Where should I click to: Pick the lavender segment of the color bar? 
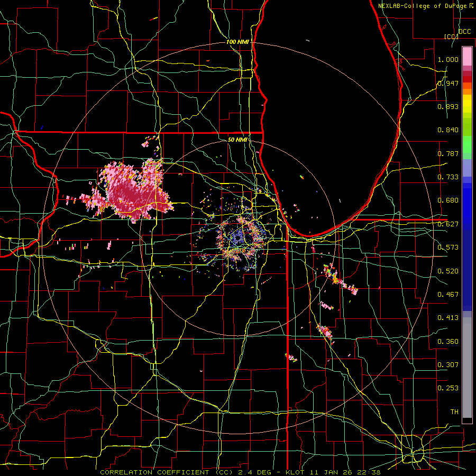click(x=467, y=168)
